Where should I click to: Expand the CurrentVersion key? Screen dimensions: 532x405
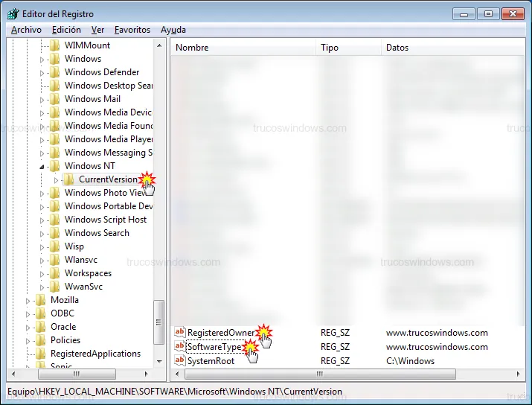coord(56,179)
